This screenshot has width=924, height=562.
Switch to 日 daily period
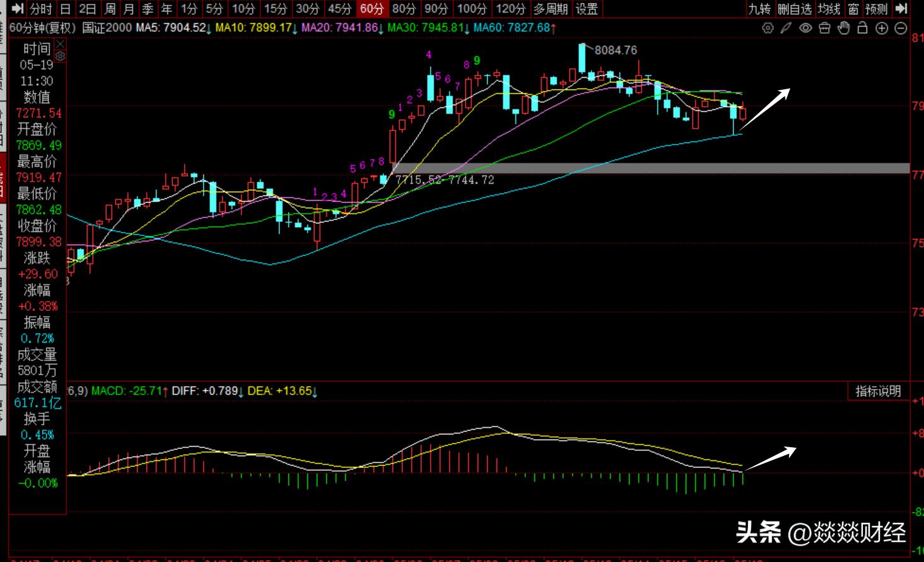pos(66,9)
